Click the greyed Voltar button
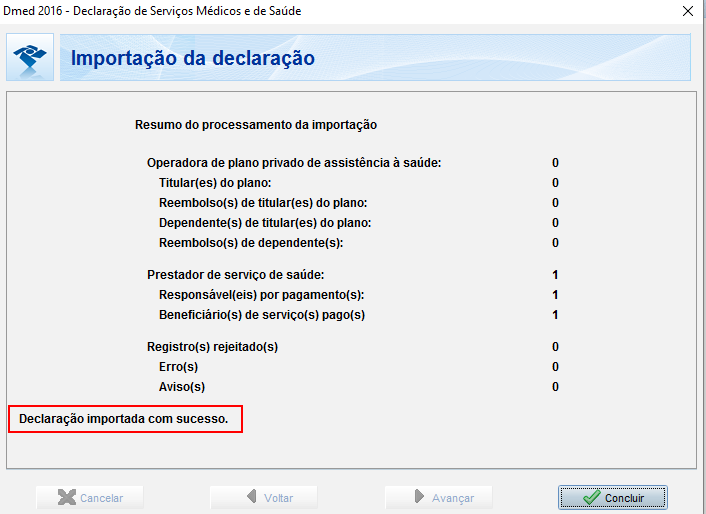This screenshot has height=514, width=706. [x=263, y=497]
